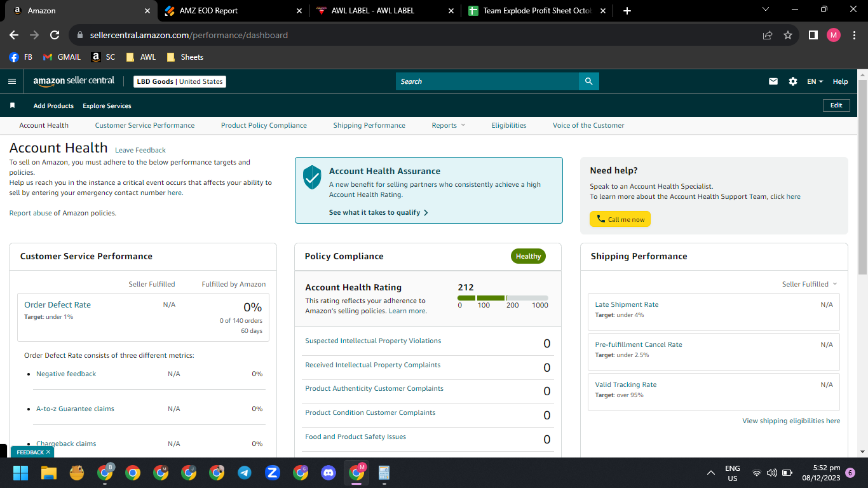Image resolution: width=868 pixels, height=488 pixels.
Task: Click the Edit button
Action: [x=836, y=105]
